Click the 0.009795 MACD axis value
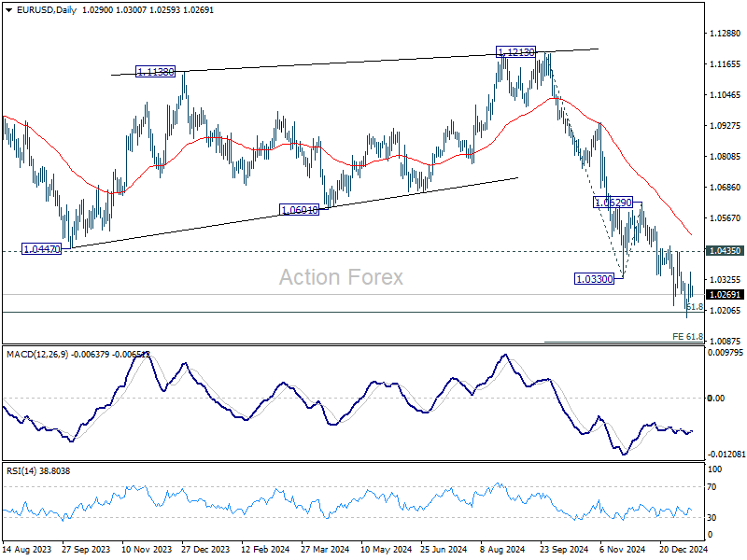 coord(726,353)
